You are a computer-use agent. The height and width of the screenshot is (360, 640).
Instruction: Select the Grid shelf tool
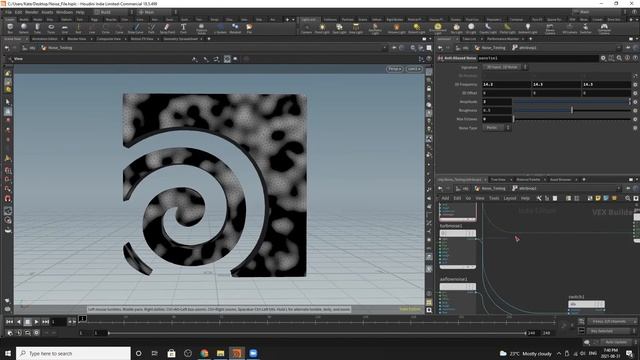tap(64, 28)
